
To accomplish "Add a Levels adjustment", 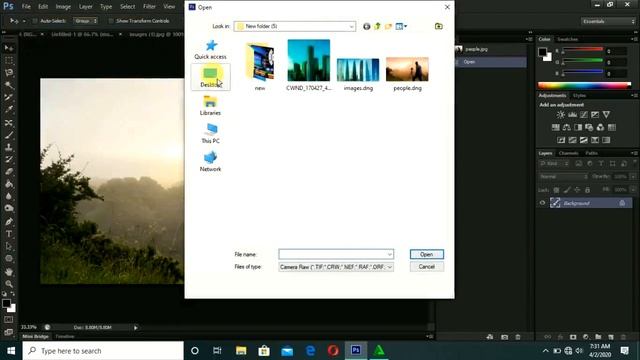I will coord(573,115).
